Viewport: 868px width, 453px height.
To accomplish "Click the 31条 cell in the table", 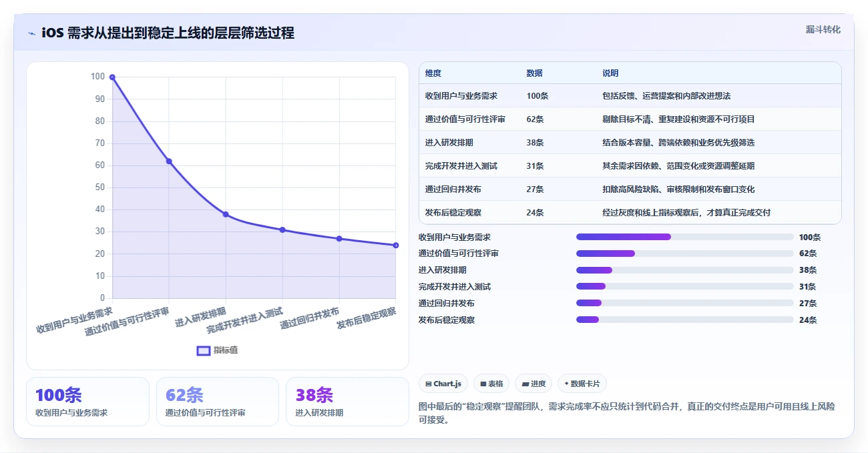I will 535,165.
